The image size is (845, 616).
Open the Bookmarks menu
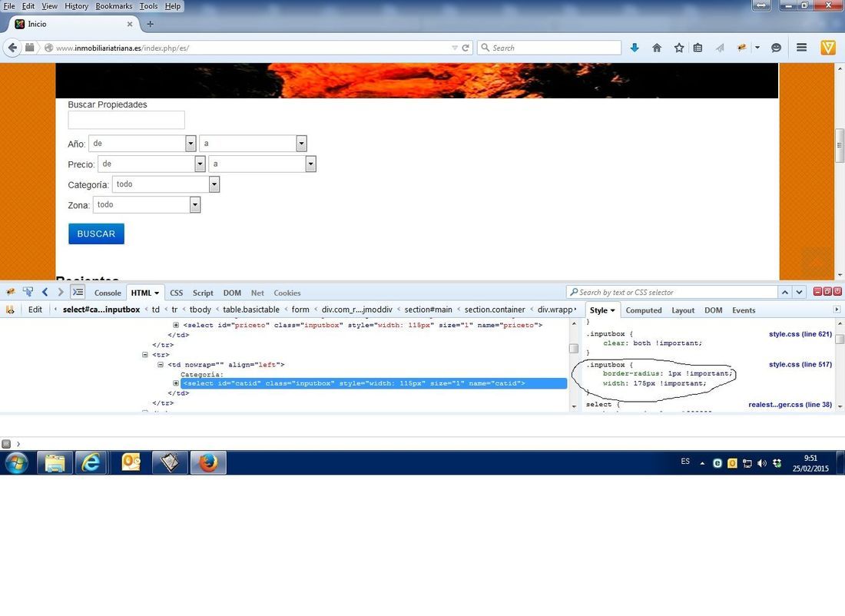114,6
